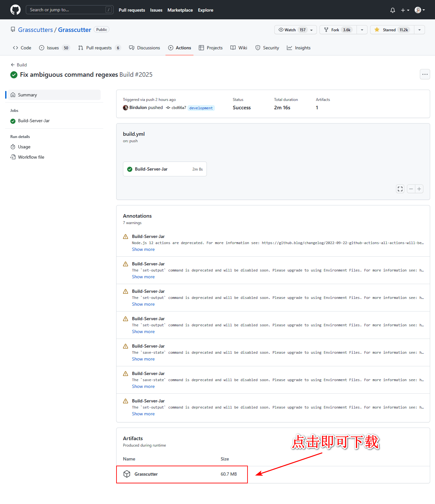Viewport: 435px width, 504px height.
Task: Open the development branch label
Action: [x=201, y=108]
